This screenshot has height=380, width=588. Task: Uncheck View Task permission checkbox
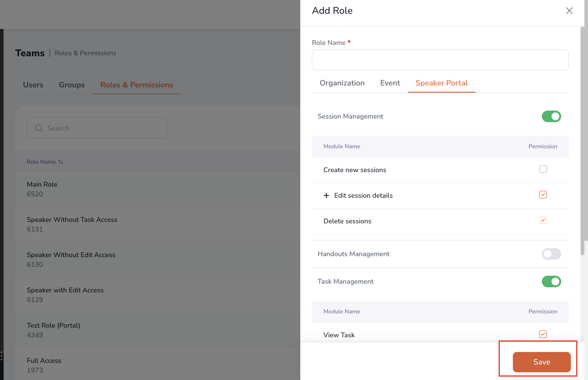543,334
